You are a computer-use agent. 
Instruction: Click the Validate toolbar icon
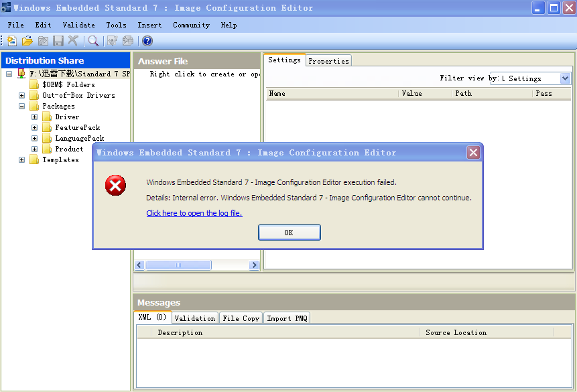coord(112,41)
